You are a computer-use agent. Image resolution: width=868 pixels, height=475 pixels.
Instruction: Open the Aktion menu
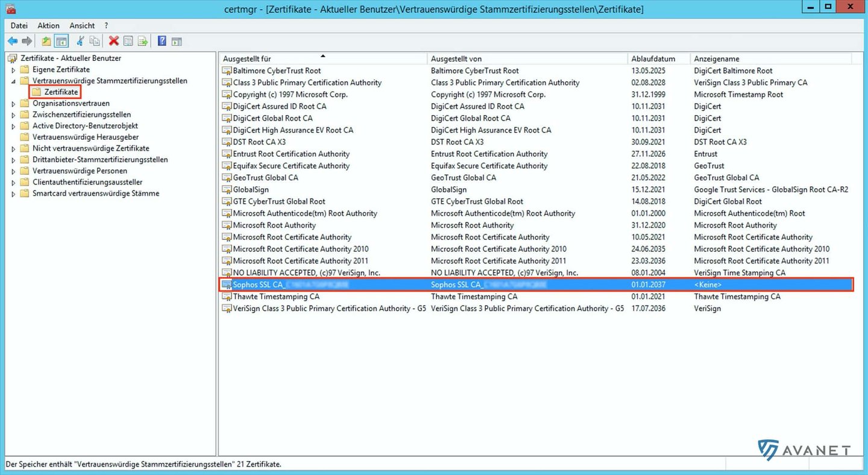pos(48,26)
